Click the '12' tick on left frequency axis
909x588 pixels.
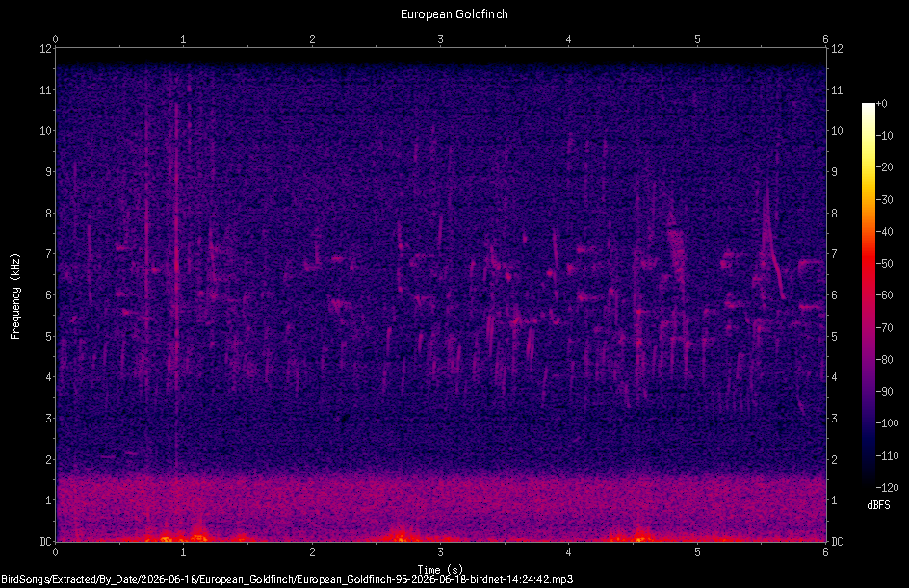[45, 49]
